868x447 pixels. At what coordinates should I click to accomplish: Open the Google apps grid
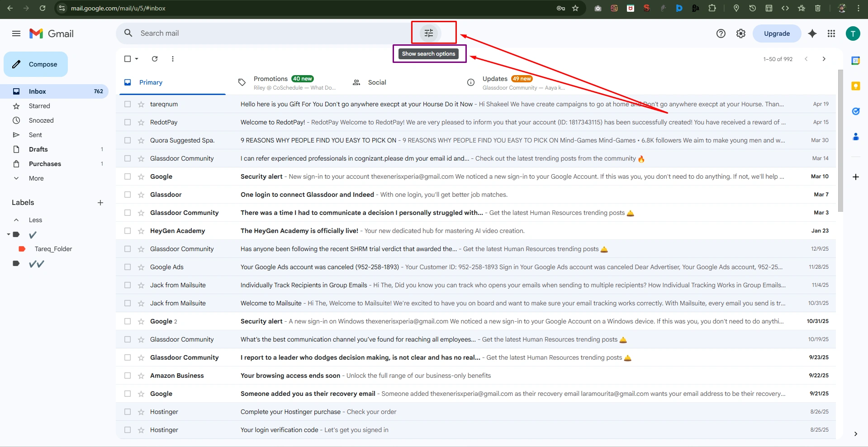(x=831, y=33)
